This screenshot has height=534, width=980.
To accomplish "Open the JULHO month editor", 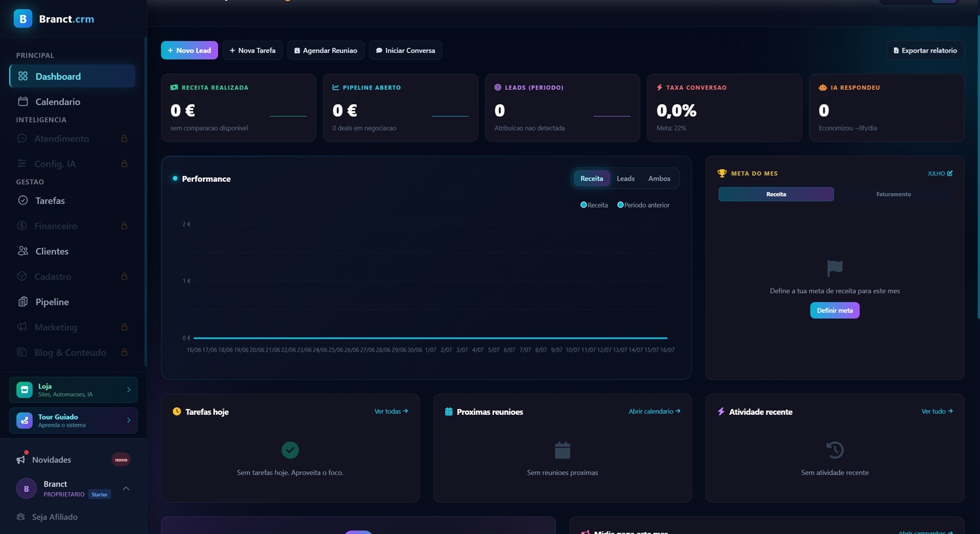I will coord(940,173).
